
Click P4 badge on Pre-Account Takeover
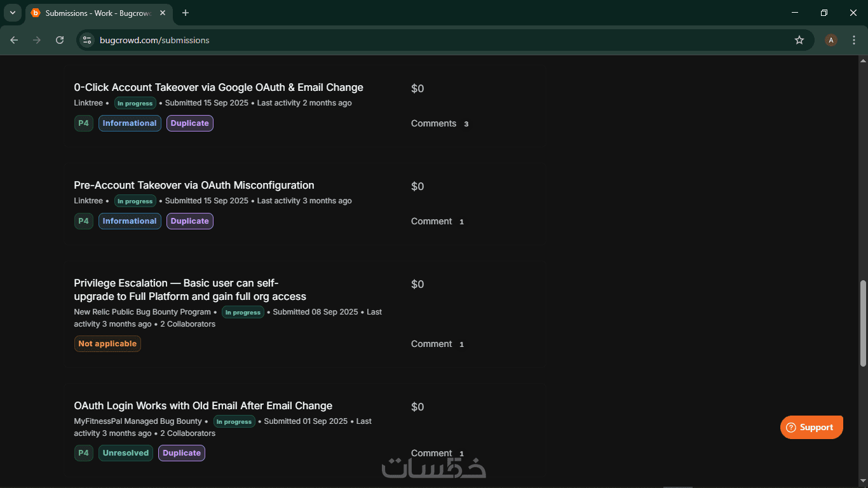[84, 221]
